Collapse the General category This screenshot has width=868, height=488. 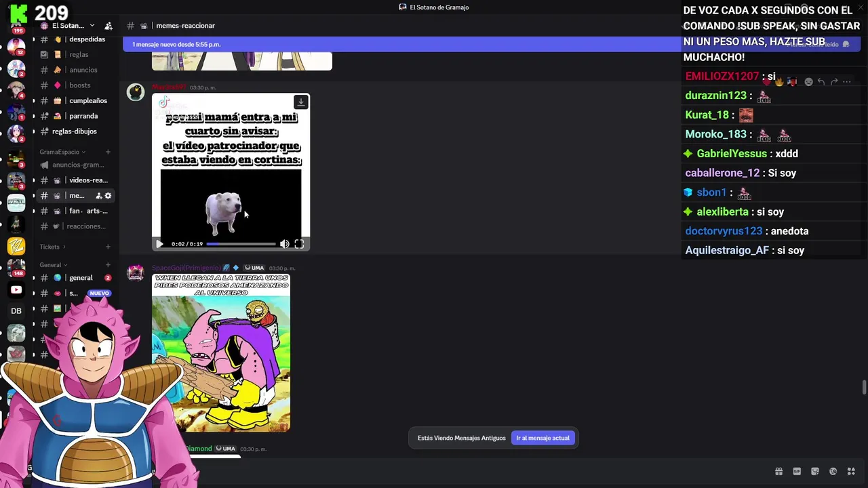click(54, 265)
